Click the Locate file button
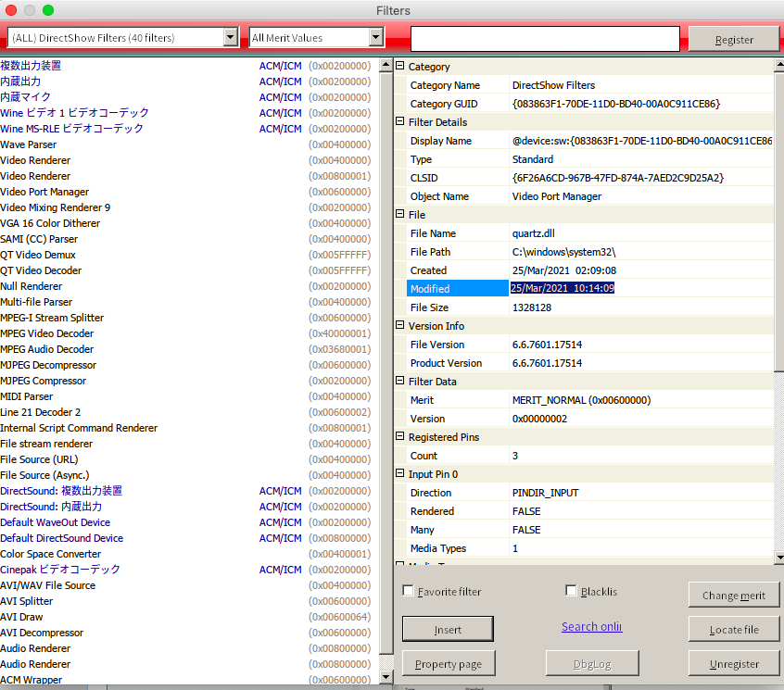The image size is (784, 690). [x=734, y=630]
